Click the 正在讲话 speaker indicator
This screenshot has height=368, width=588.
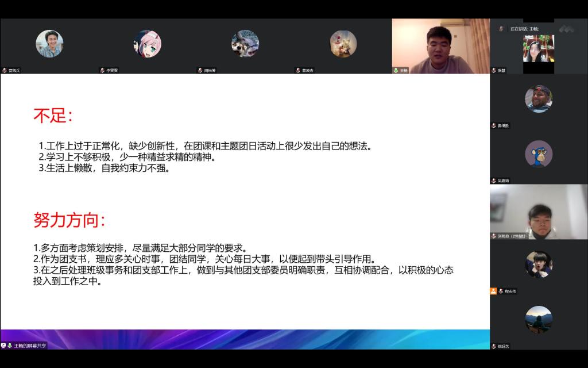[524, 29]
